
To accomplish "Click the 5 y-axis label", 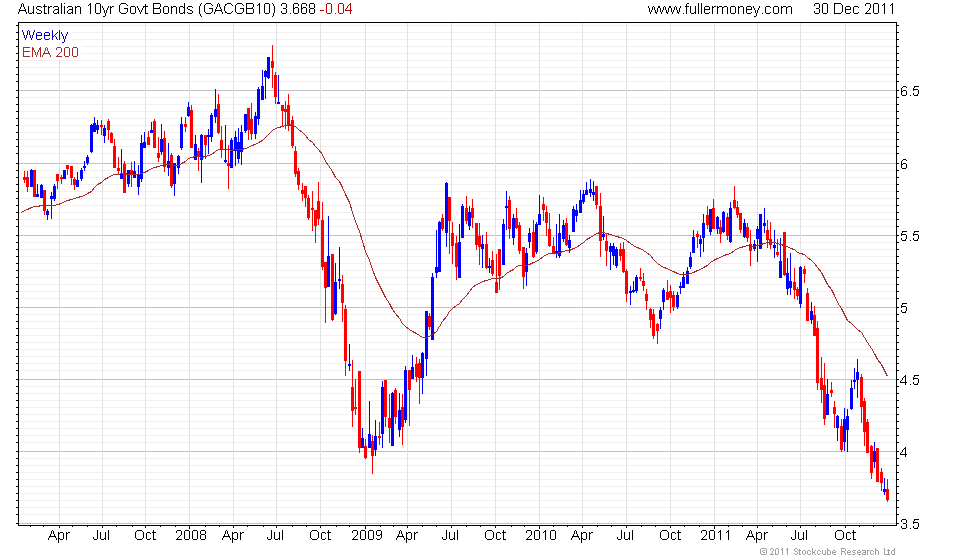I will [x=904, y=308].
